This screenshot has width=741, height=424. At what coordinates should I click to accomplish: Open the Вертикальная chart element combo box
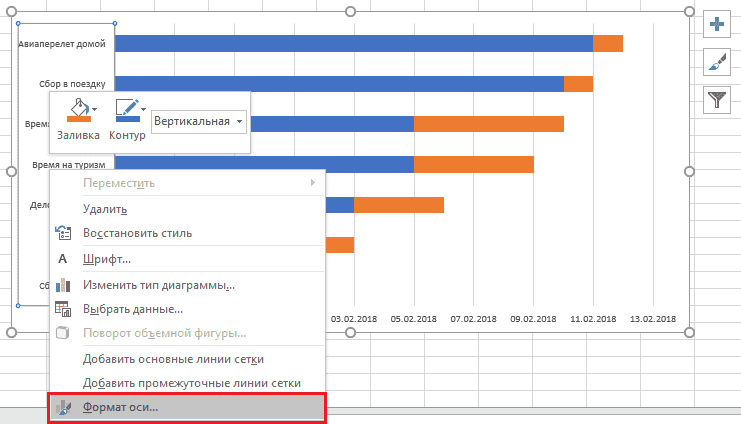tap(198, 122)
